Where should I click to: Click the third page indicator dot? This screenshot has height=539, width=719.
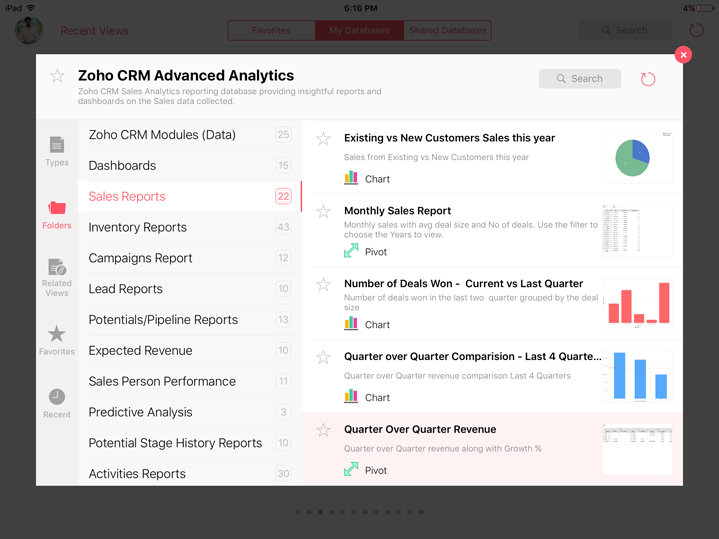[320, 512]
